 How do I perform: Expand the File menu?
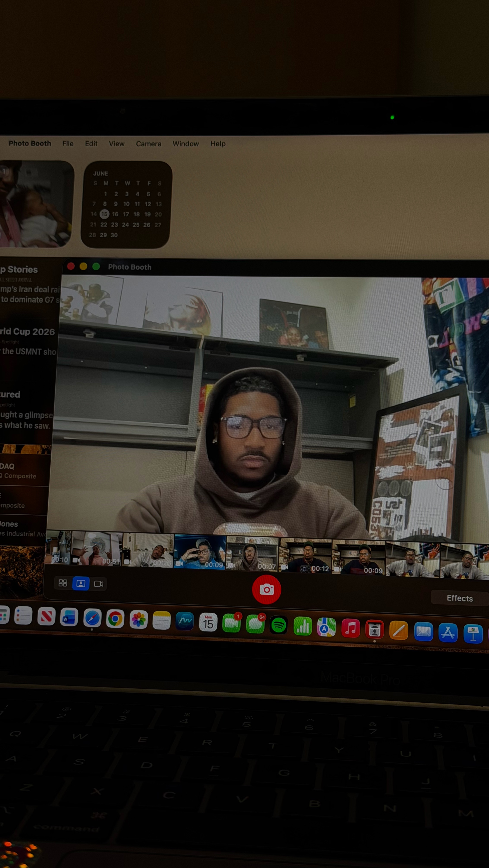pos(68,143)
